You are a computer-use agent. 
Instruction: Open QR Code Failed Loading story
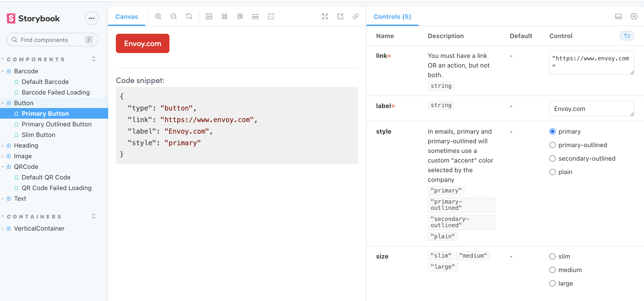click(57, 188)
